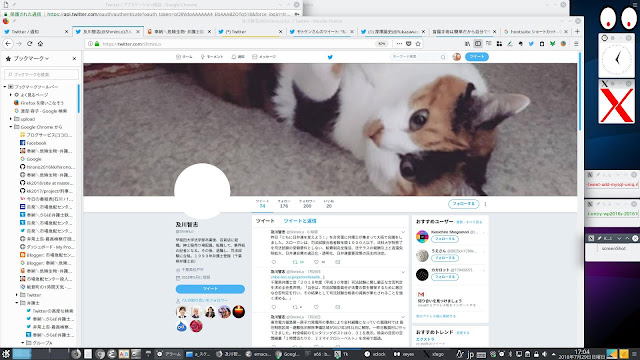This screenshot has width=640, height=360.
Task: Click Firefox back navigation arrow
Action: 8,44
